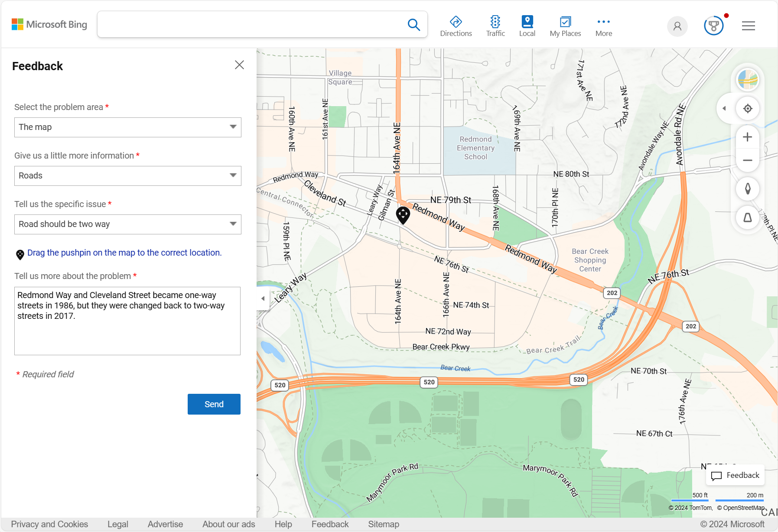
Task: Zoom in on the map
Action: (x=747, y=137)
